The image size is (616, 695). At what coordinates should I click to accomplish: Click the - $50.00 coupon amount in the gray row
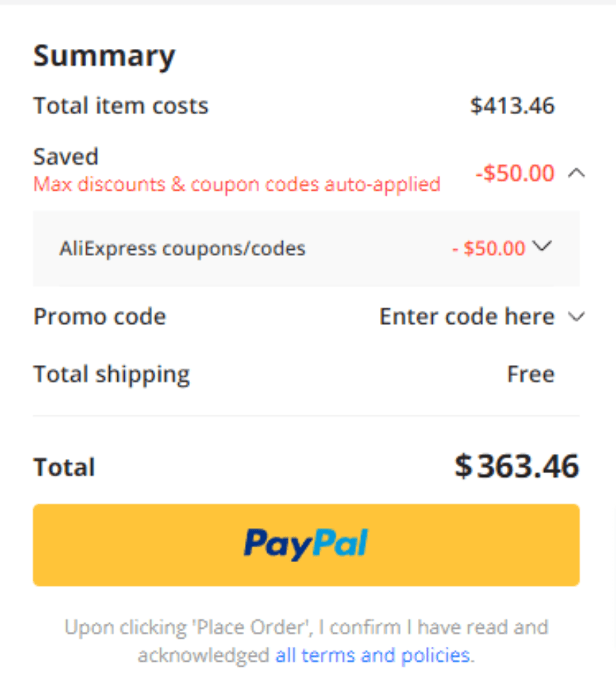(488, 248)
